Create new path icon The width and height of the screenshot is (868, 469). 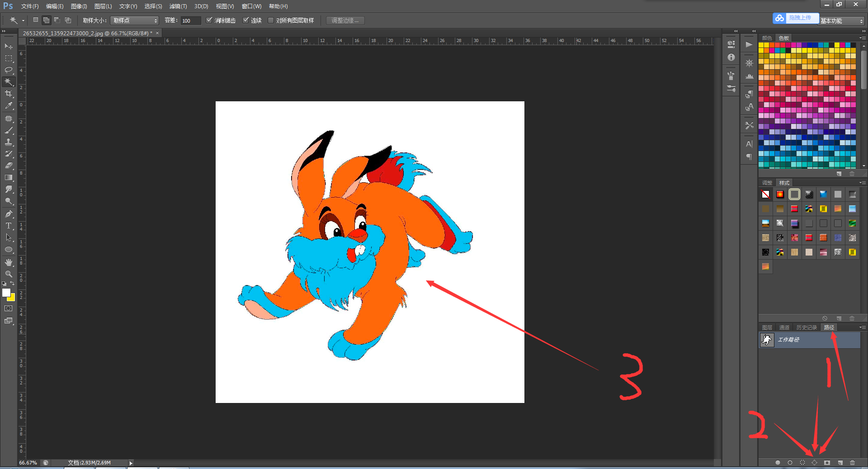840,463
